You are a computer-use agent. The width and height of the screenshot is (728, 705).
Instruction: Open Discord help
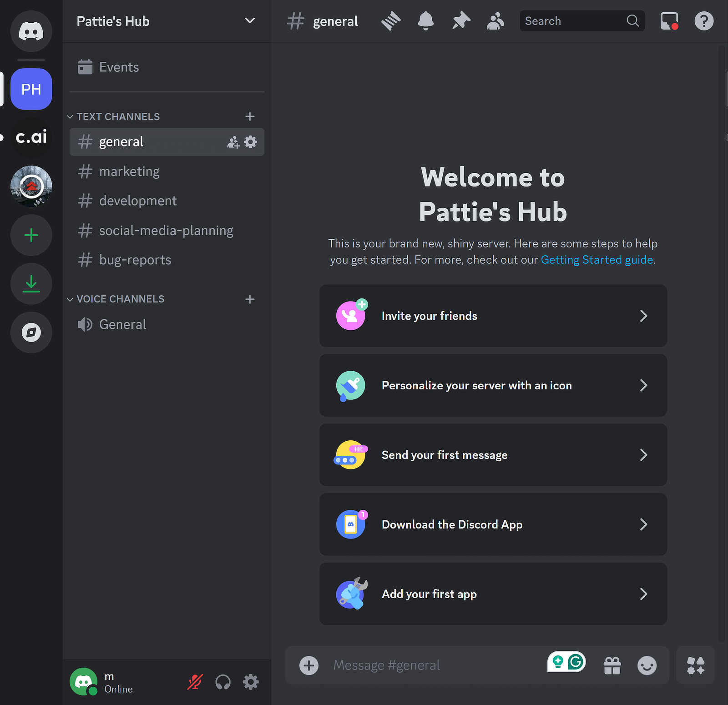(703, 20)
